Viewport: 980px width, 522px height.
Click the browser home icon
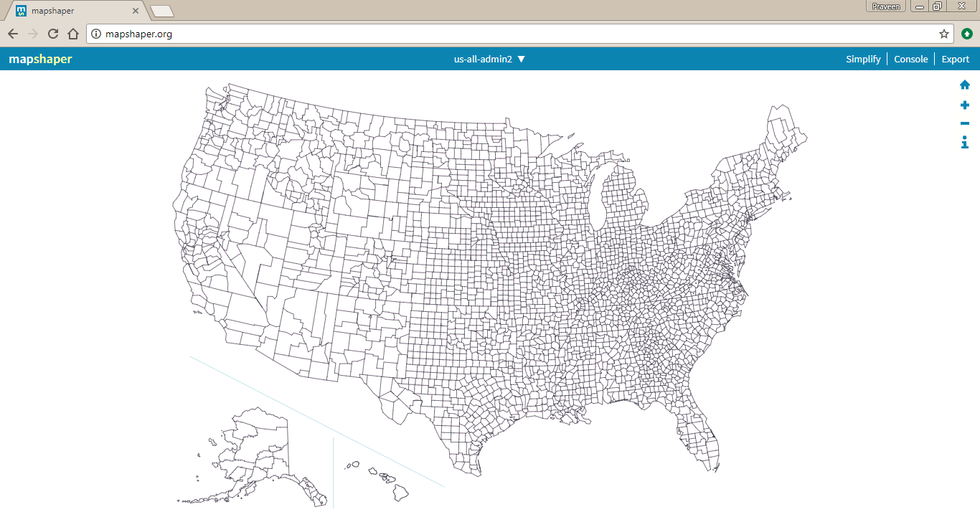(x=72, y=34)
